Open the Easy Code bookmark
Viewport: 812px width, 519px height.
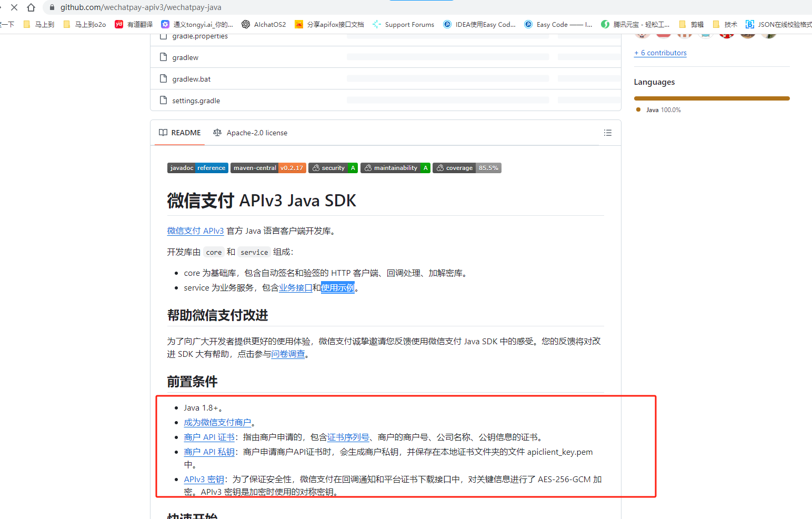pos(558,24)
